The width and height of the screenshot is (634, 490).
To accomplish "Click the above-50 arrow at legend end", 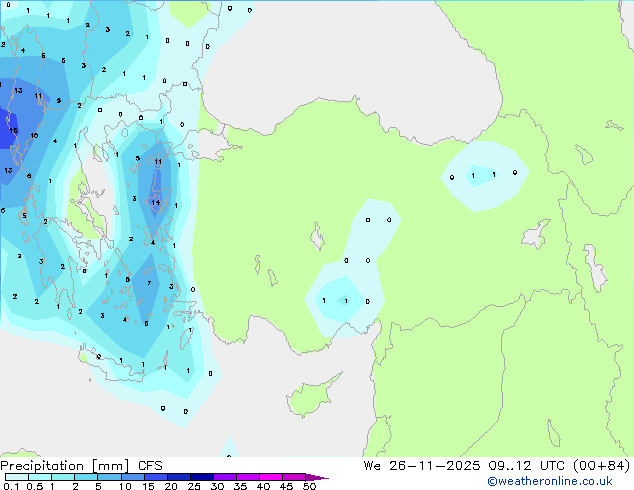I will [x=317, y=477].
